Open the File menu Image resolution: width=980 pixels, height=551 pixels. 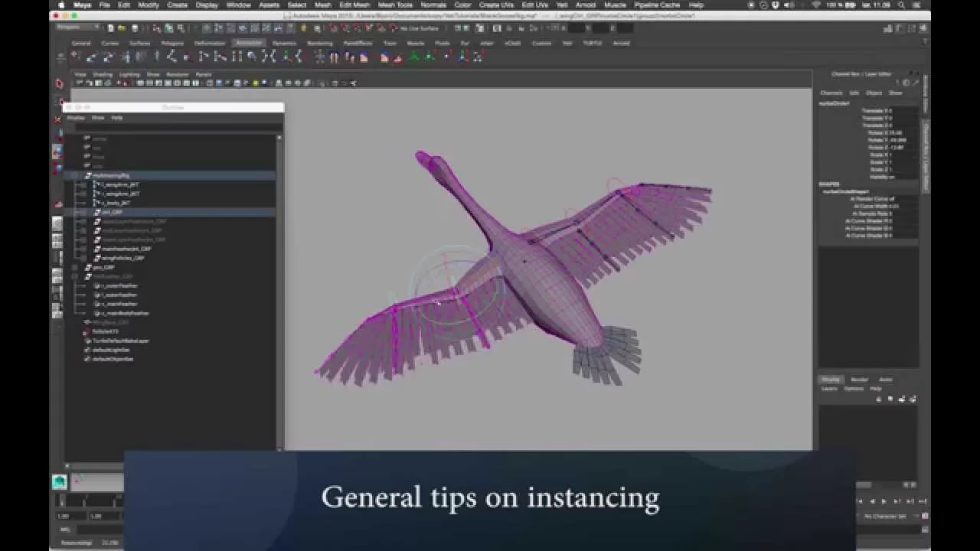[104, 5]
